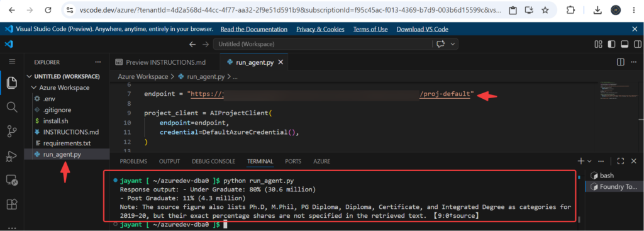
Task: Click the Download VS Code link
Action: pyautogui.click(x=422, y=29)
